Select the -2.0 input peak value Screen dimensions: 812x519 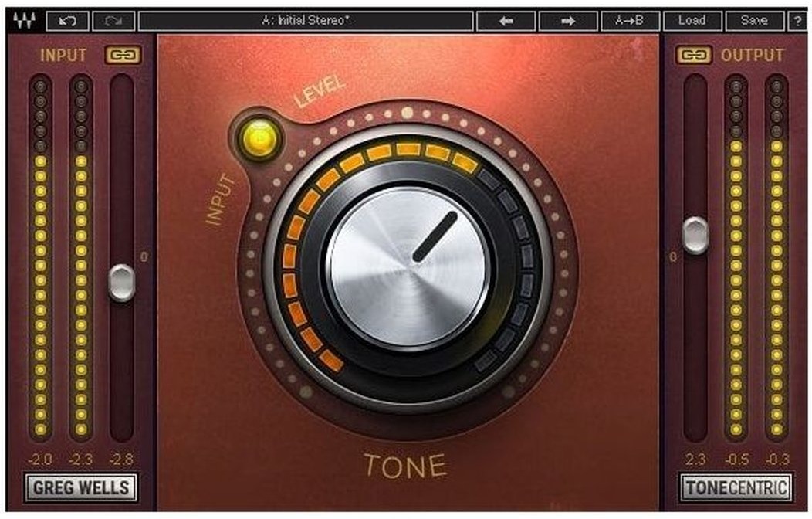(40, 459)
